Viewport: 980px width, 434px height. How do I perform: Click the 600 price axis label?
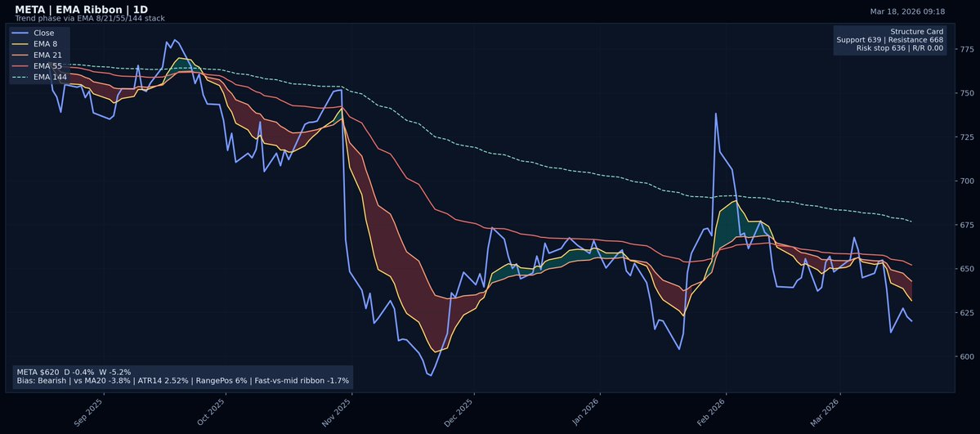[x=968, y=356]
